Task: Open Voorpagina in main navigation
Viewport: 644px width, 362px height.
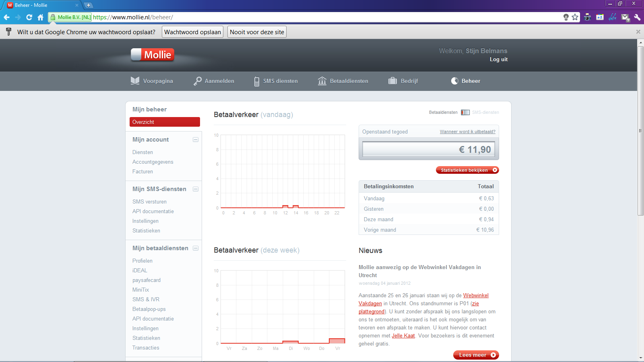Action: 158,81
